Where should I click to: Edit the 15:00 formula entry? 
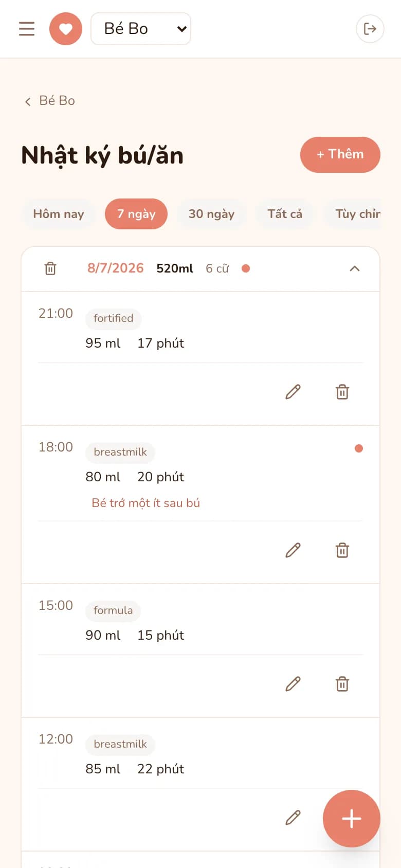(x=293, y=684)
